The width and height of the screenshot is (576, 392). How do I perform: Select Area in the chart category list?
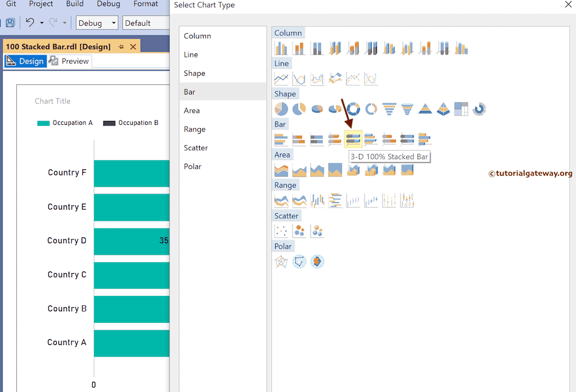pos(223,111)
